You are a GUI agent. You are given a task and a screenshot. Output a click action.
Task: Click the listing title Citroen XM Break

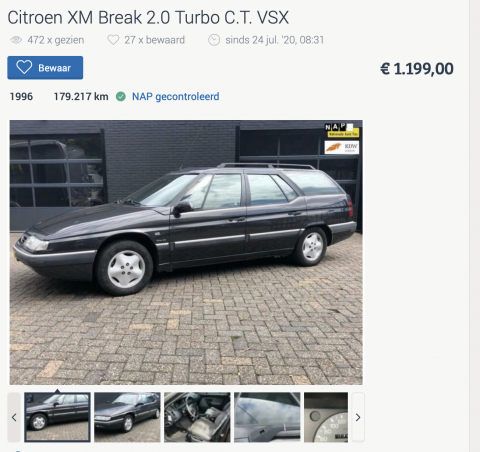[x=148, y=18]
